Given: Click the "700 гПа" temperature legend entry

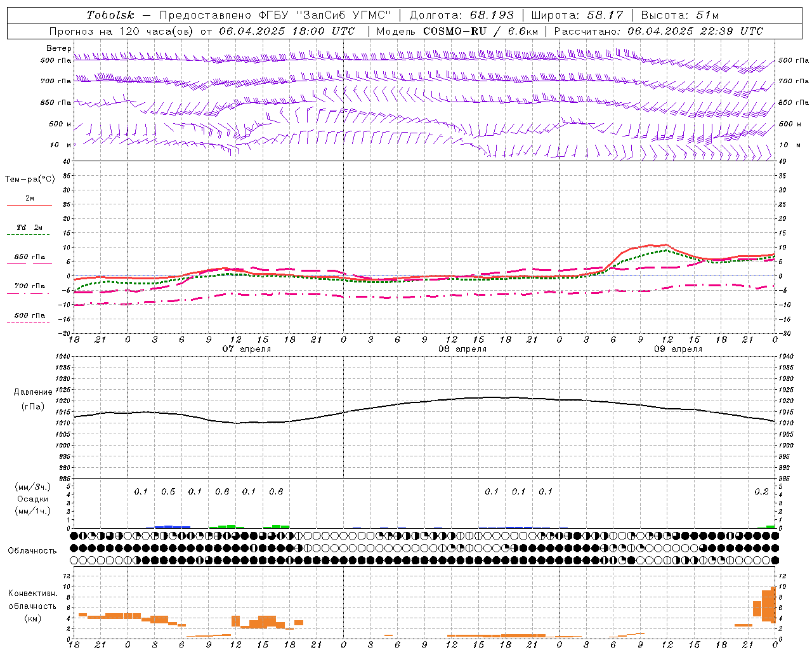Looking at the screenshot, I should pyautogui.click(x=29, y=286).
